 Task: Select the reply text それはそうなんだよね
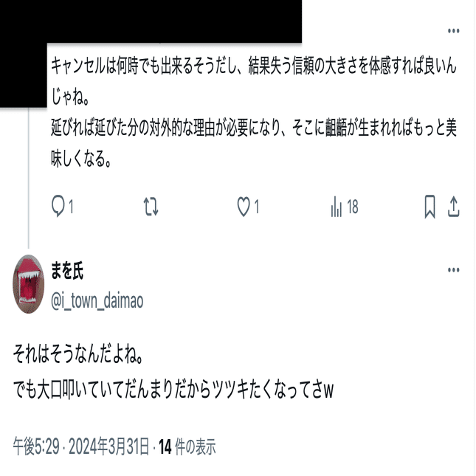(78, 354)
